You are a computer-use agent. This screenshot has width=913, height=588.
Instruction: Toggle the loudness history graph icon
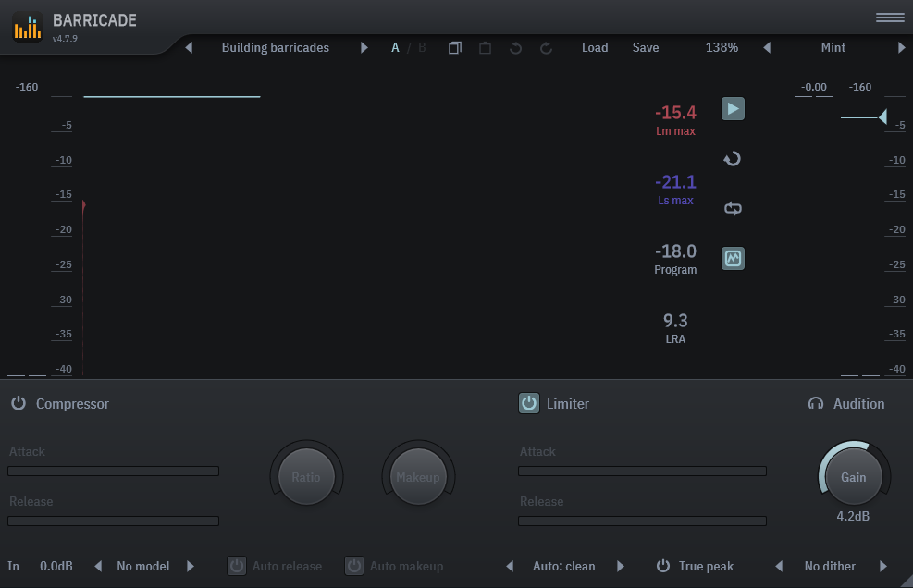point(733,259)
